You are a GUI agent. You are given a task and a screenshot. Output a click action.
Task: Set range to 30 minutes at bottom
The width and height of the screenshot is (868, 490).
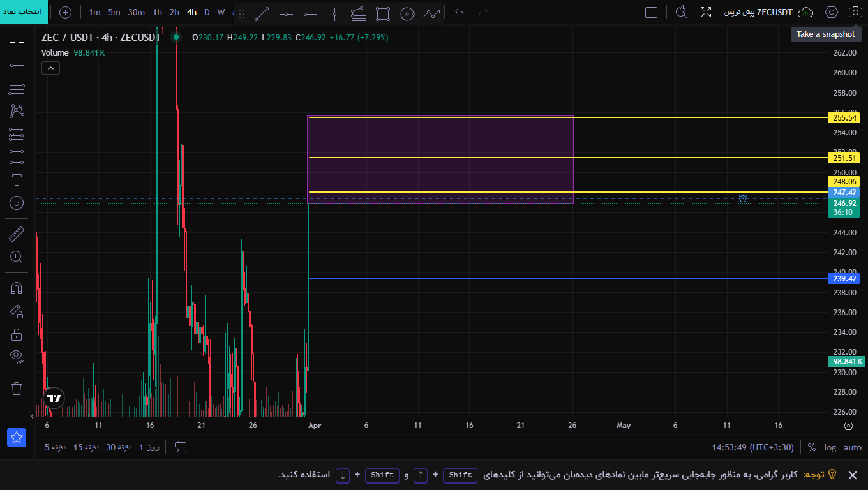(119, 447)
